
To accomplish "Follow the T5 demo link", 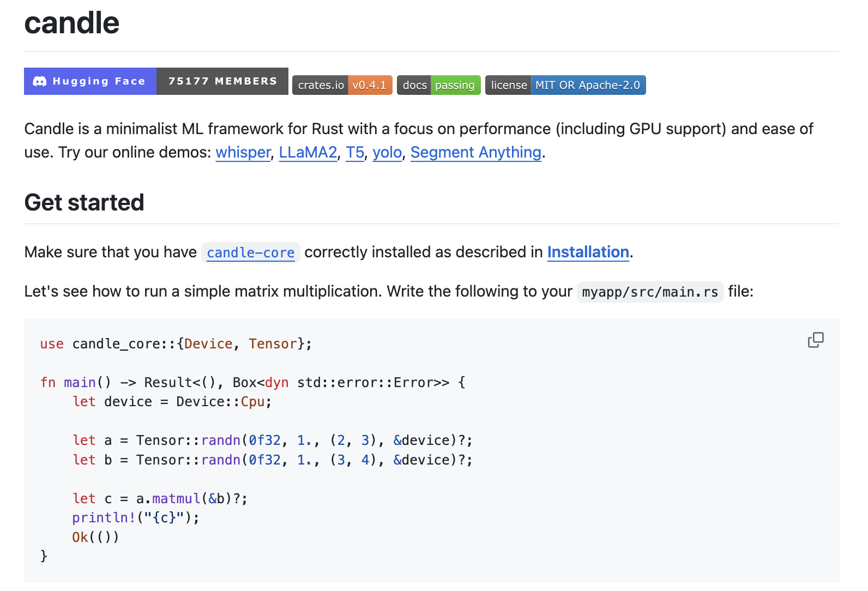I will pyautogui.click(x=354, y=153).
